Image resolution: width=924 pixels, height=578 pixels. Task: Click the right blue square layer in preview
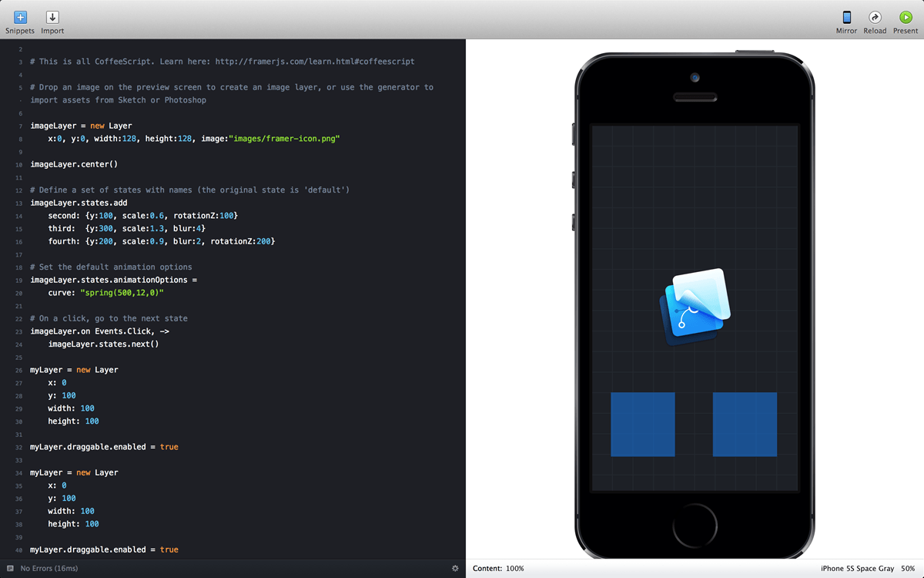(x=745, y=424)
